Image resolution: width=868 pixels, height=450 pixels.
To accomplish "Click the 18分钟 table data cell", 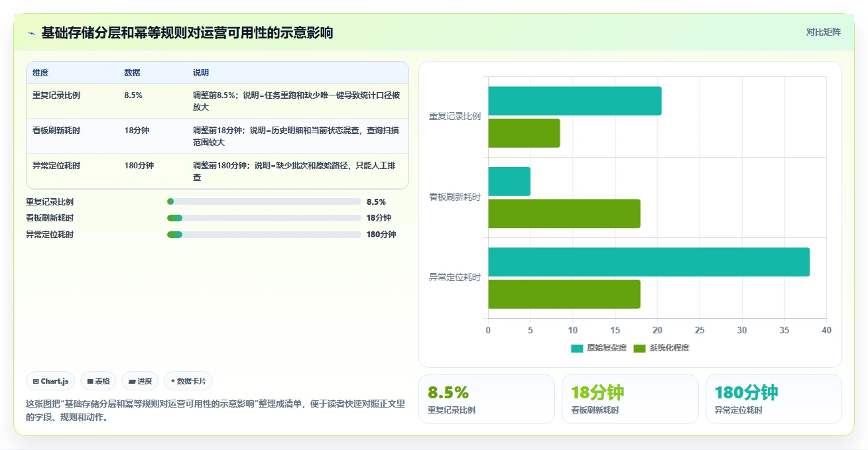I will tap(135, 130).
